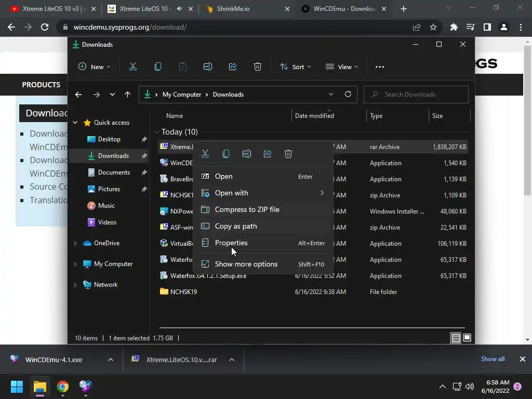Open Pictures in Quick access
This screenshot has width=532, height=399.
pyautogui.click(x=109, y=189)
